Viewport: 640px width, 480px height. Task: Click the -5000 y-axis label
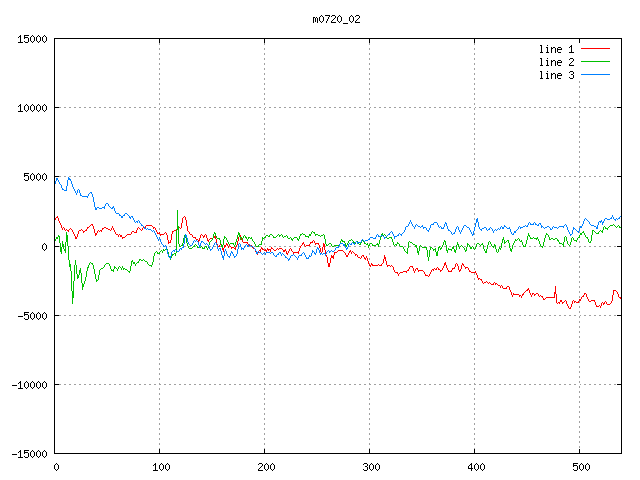(x=32, y=316)
